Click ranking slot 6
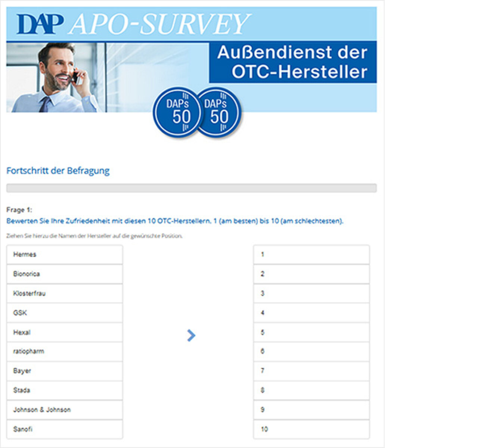 tap(311, 352)
